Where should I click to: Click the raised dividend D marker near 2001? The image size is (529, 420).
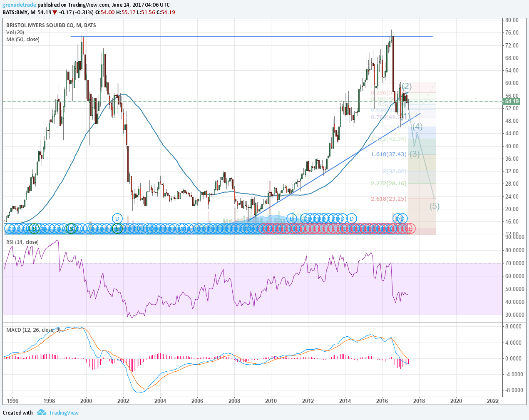[117, 219]
